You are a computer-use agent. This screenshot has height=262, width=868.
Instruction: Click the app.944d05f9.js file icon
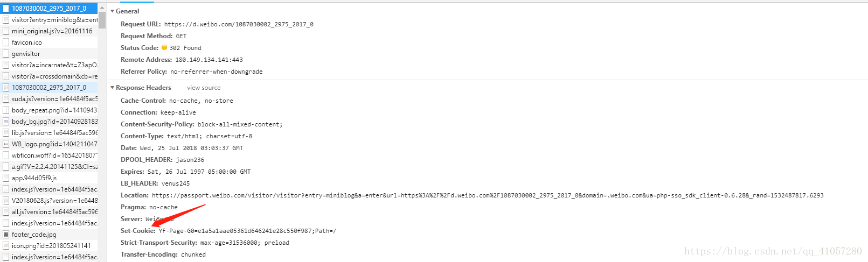coord(6,178)
